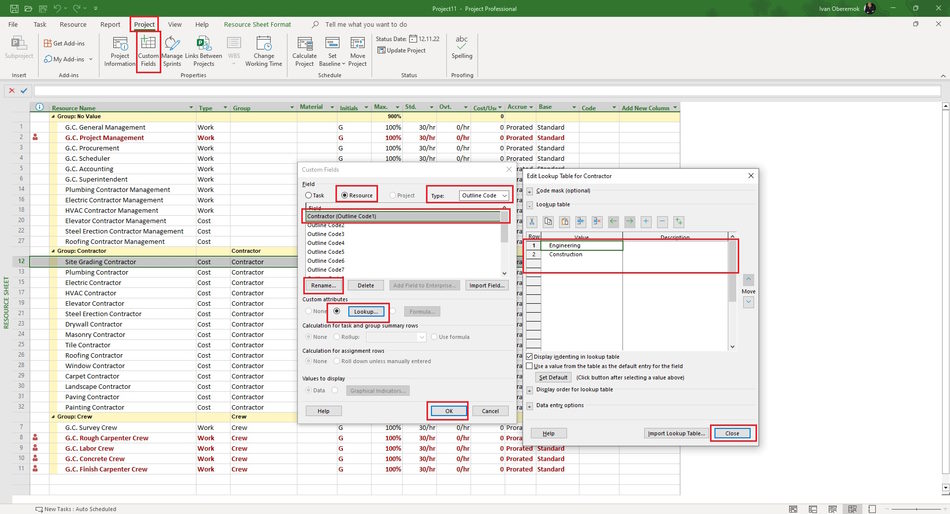Switch to the View tab
950x514 pixels.
click(174, 24)
